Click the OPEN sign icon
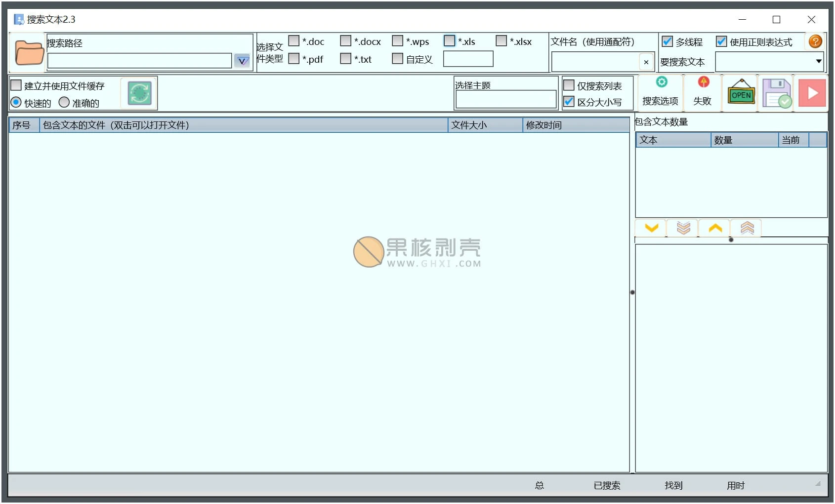Screen dimensions: 835x504 [741, 92]
